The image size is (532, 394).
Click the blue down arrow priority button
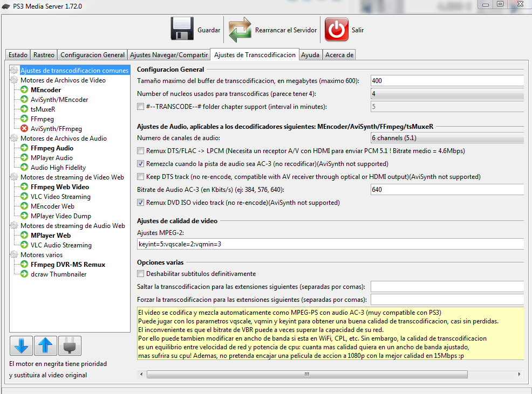point(21,345)
